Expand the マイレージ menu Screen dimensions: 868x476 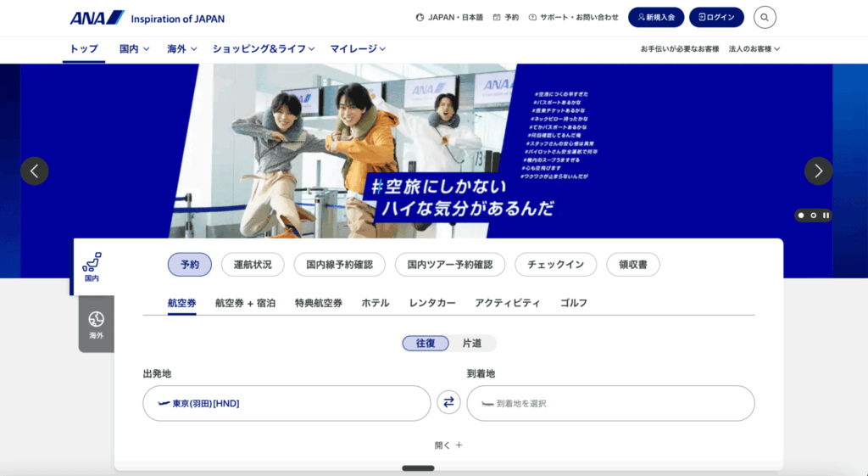click(358, 48)
